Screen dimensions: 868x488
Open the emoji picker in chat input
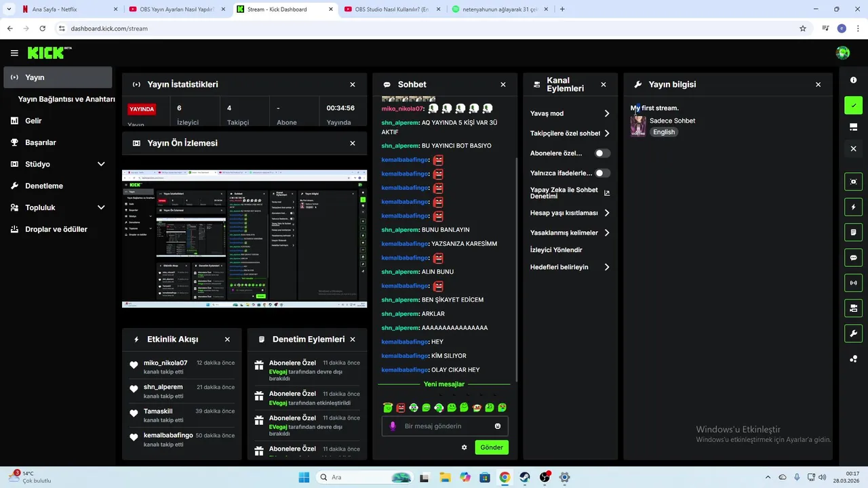(x=498, y=426)
